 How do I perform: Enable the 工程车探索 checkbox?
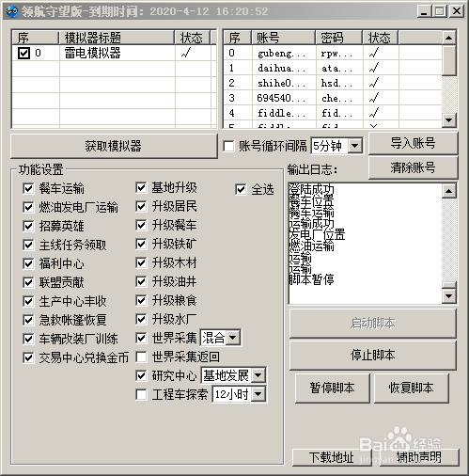tap(141, 394)
